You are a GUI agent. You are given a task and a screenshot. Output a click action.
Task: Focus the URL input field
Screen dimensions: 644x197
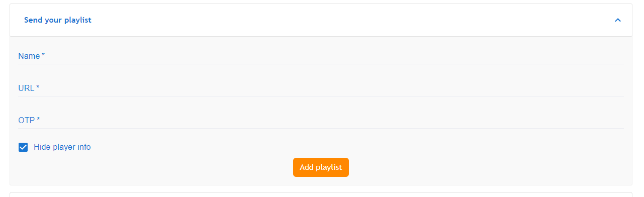(321, 88)
